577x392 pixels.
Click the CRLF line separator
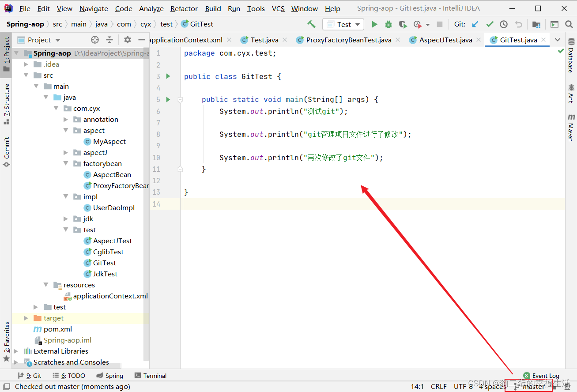[x=439, y=386]
